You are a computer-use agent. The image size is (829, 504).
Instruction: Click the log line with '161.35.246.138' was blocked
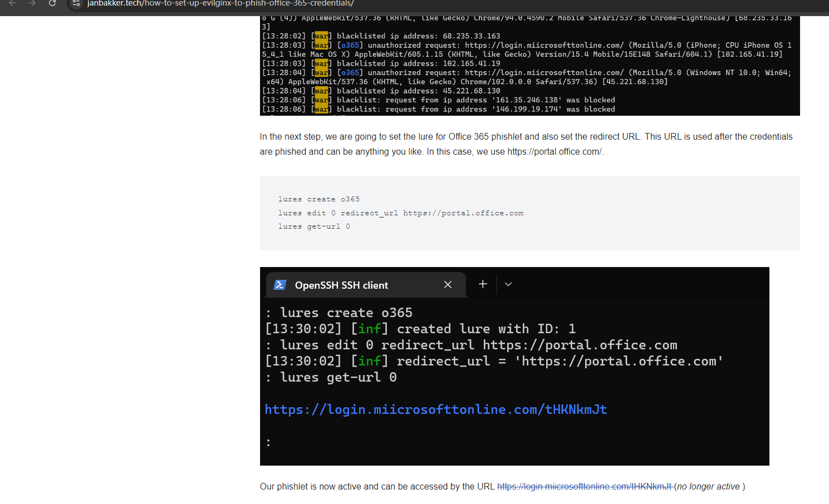[x=439, y=100]
